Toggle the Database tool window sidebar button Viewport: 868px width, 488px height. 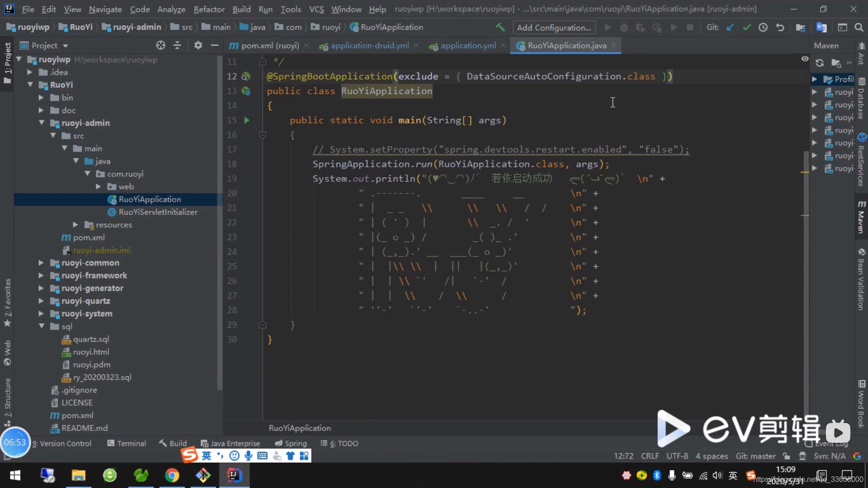(x=862, y=99)
